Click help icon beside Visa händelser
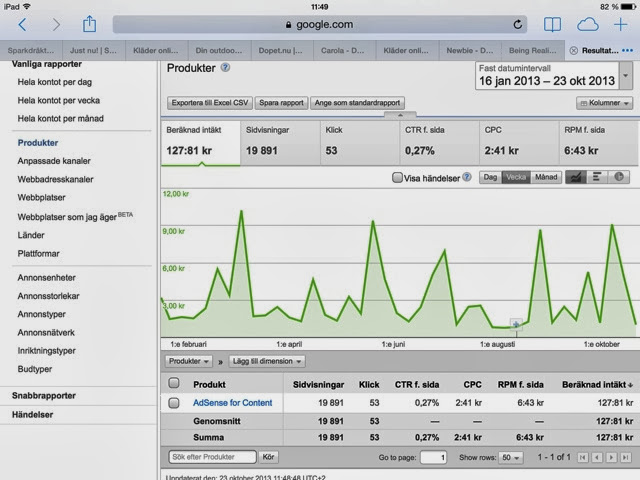The image size is (640, 480). click(467, 177)
